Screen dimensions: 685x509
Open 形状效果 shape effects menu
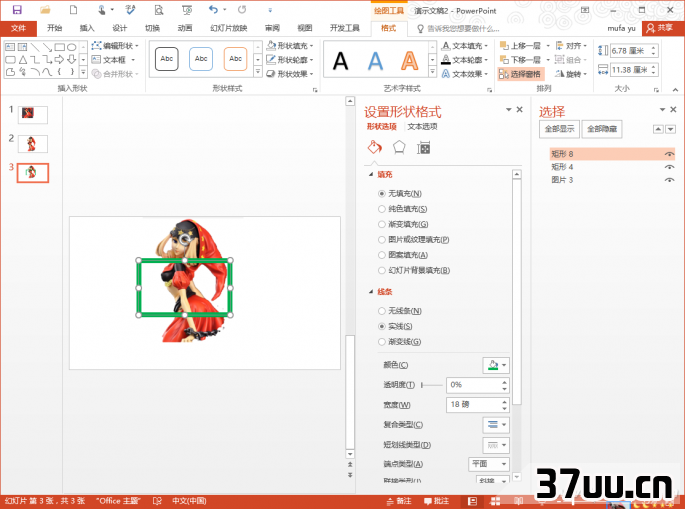290,73
